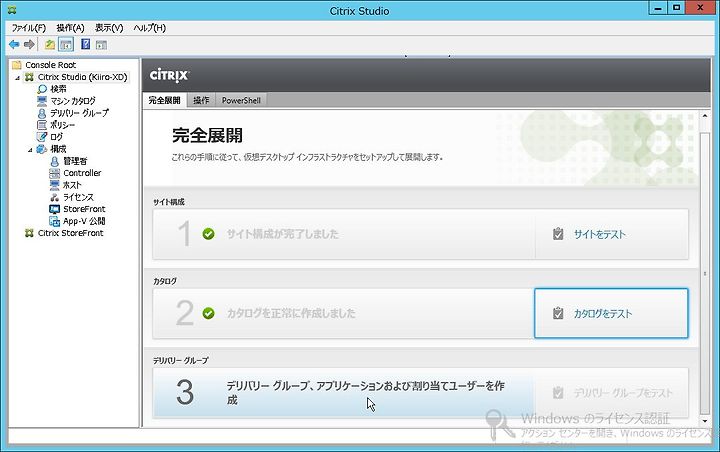This screenshot has height=452, width=720.
Task: Click the 検索 magnifier icon
Action: (42, 89)
